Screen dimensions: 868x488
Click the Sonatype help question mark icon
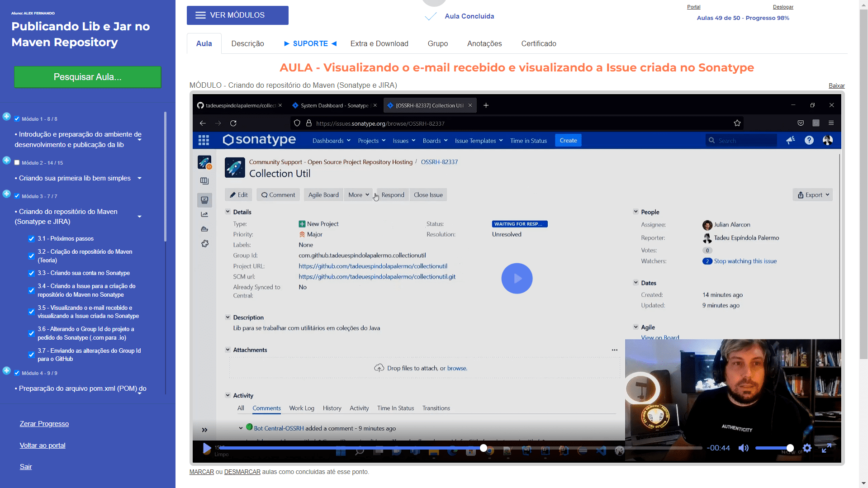[809, 140]
